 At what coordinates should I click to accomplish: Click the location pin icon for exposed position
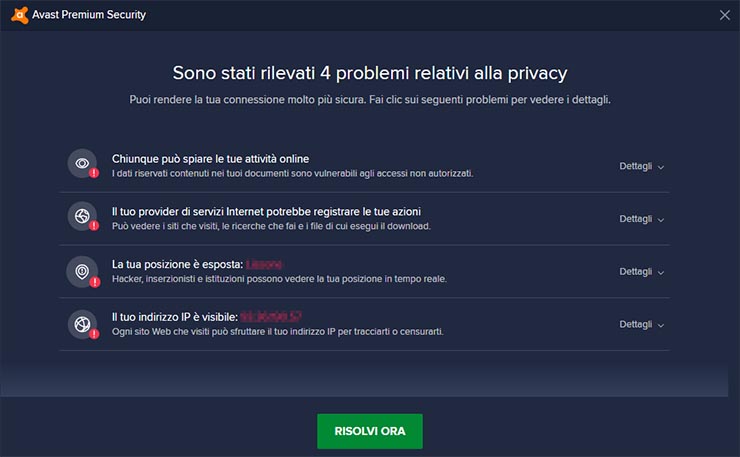pyautogui.click(x=81, y=269)
